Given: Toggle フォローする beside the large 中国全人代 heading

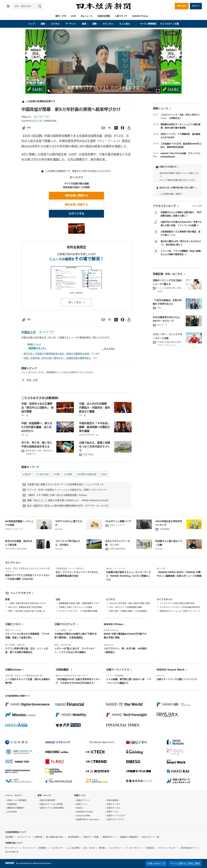Looking at the screenshot, I should point(47,332).
